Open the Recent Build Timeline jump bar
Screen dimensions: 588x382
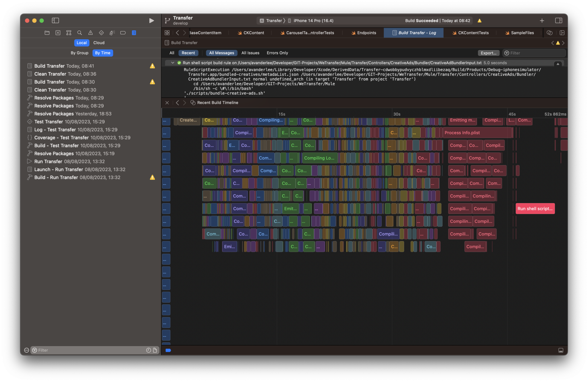pos(214,103)
